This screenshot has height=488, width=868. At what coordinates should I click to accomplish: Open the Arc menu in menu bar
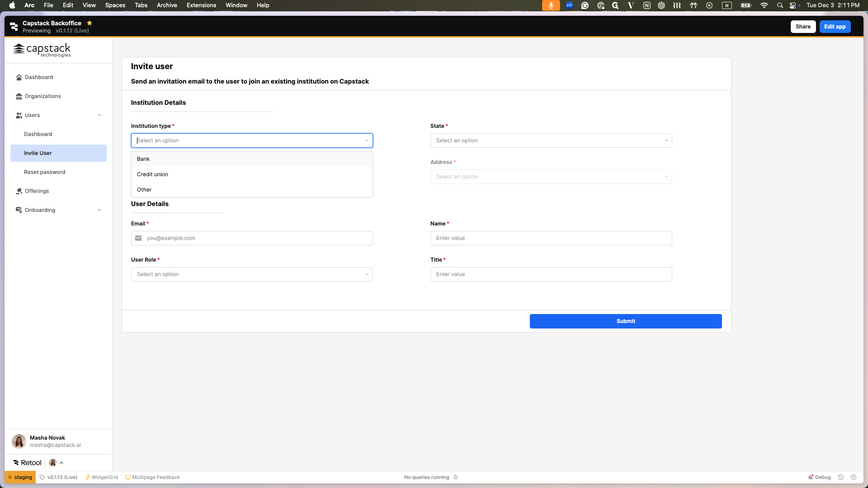click(x=29, y=5)
